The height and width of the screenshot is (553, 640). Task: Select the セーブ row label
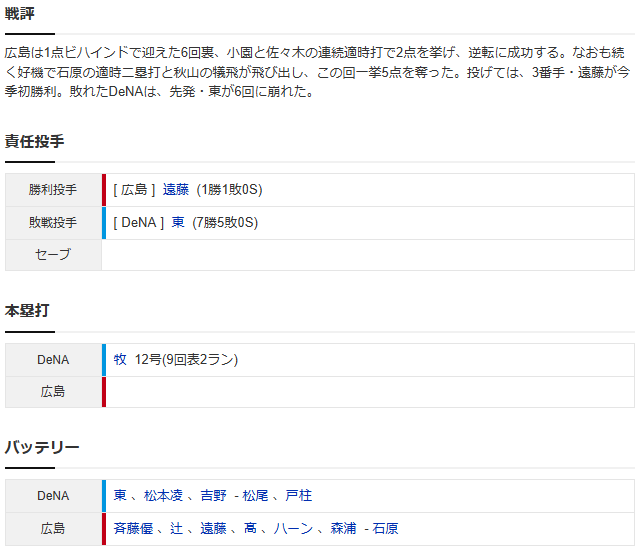pos(53,255)
